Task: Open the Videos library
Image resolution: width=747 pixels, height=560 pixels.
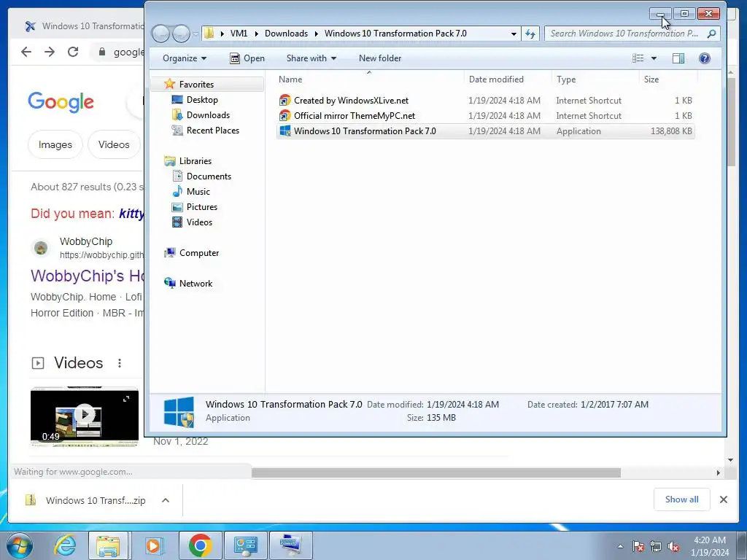Action: [199, 222]
